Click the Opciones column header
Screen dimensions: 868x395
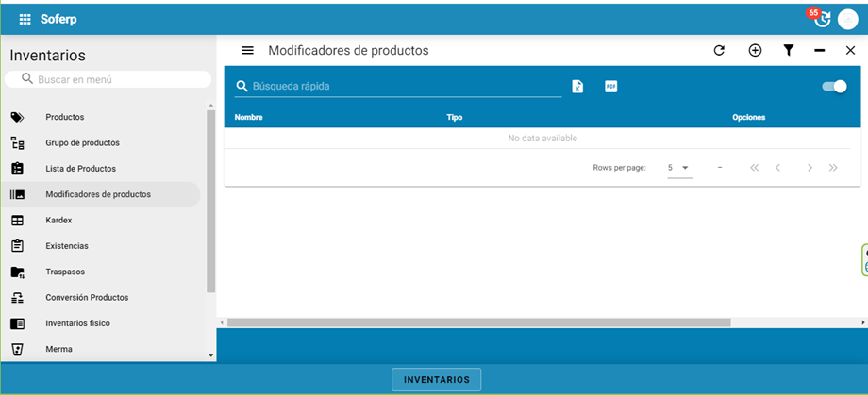tap(748, 117)
